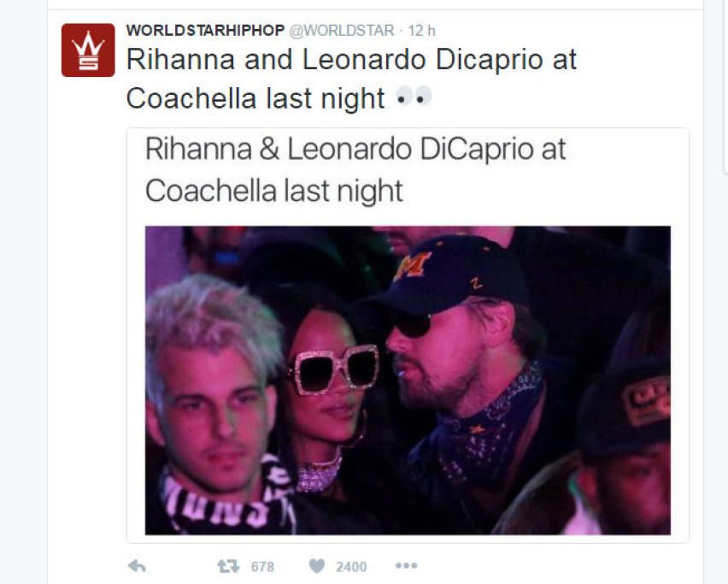Click the 2400 likes count
Viewport: 728px width, 584px height.
[x=351, y=567]
